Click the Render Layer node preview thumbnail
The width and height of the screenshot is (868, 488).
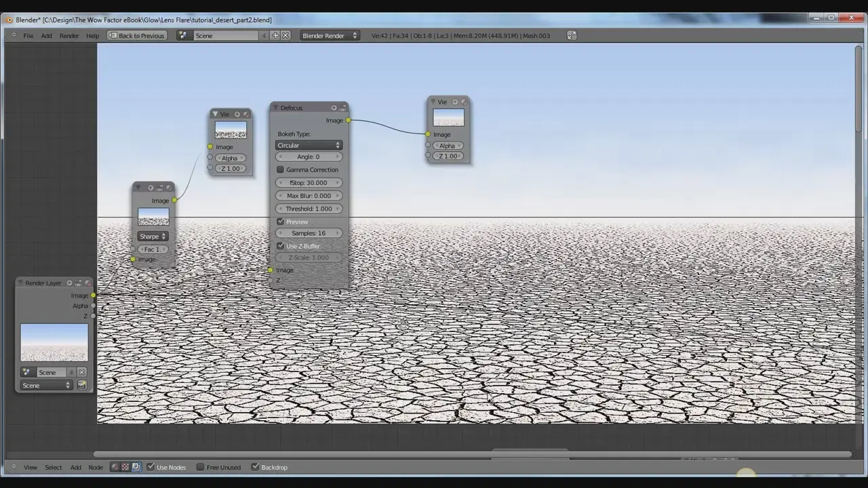click(54, 342)
